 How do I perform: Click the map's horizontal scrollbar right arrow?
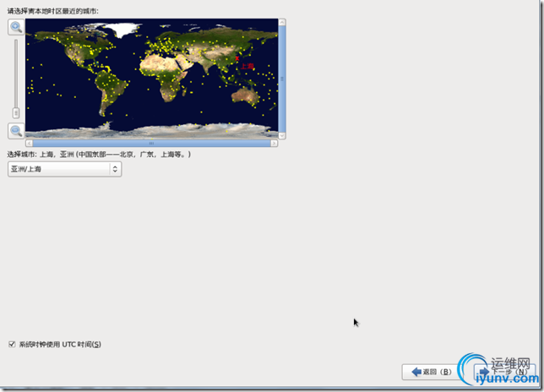click(274, 144)
